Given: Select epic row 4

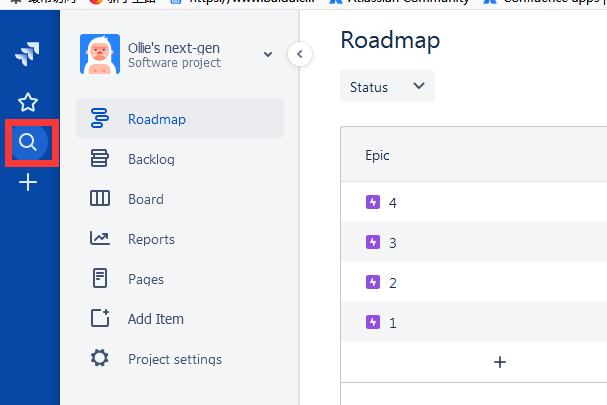Looking at the screenshot, I should [474, 202].
